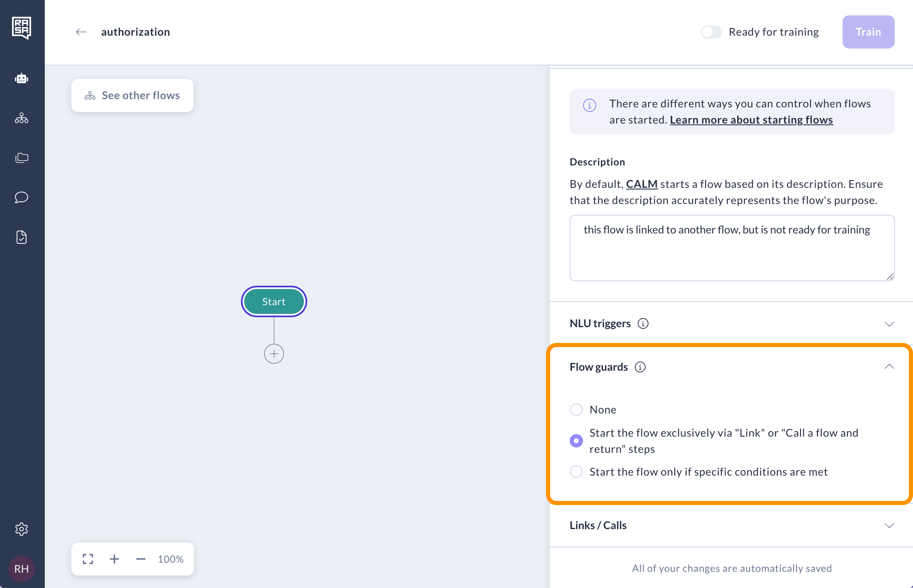Open settings gear in sidebar
Viewport: 913px width, 588px height.
point(22,529)
